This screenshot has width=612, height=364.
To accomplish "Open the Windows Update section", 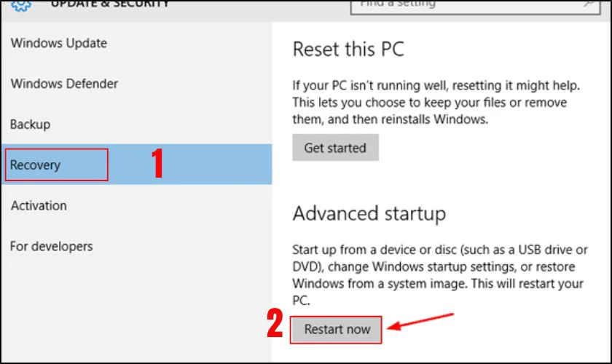I will pos(59,43).
